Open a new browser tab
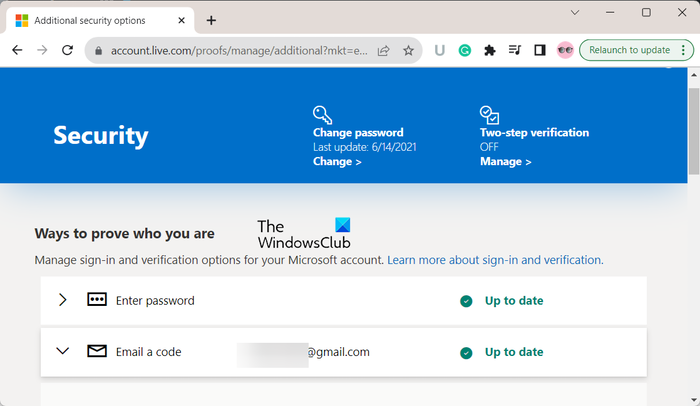Screen dimensions: 700x406 pos(211,20)
